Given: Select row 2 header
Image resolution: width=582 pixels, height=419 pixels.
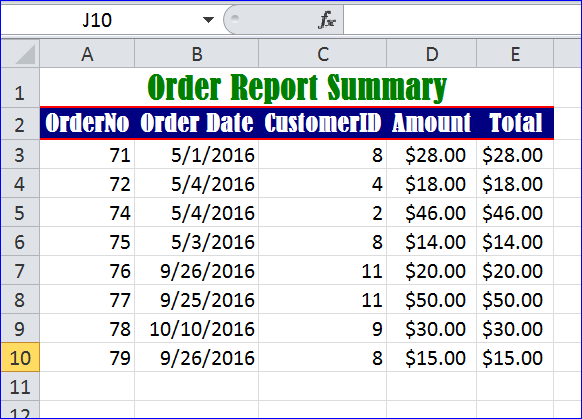Looking at the screenshot, I should click(x=20, y=124).
